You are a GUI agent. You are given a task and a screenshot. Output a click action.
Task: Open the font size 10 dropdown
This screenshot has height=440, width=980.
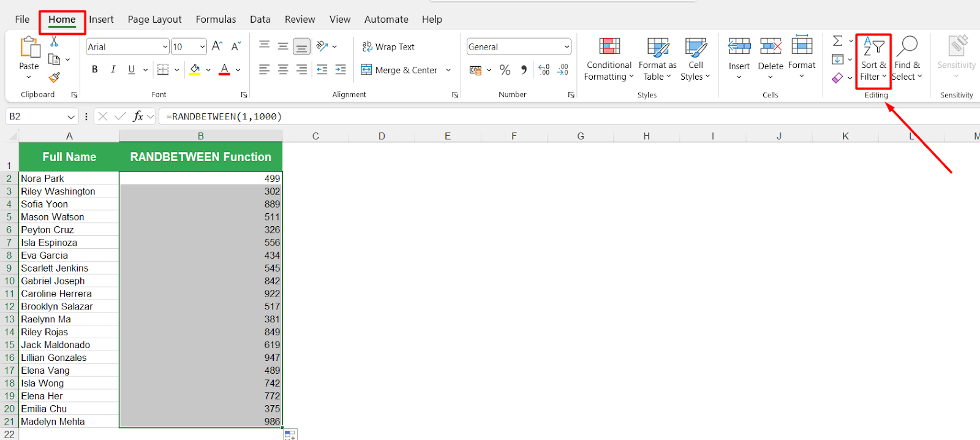click(202, 47)
